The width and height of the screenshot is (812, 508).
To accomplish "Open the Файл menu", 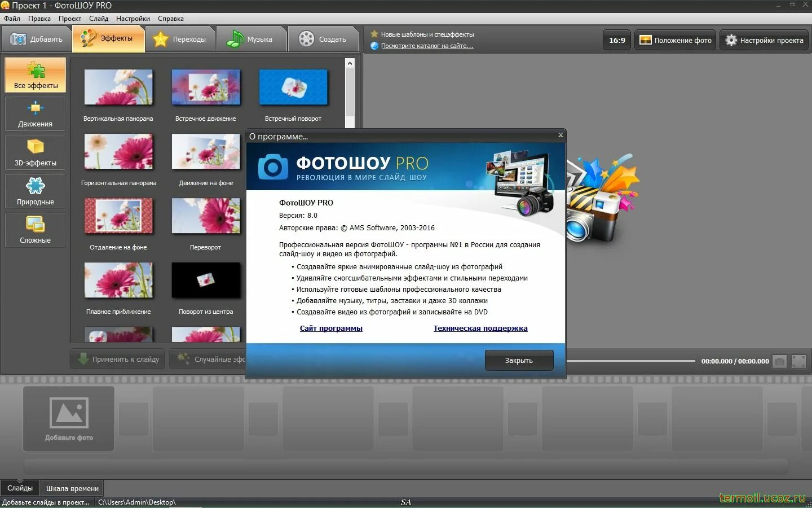I will pos(12,19).
